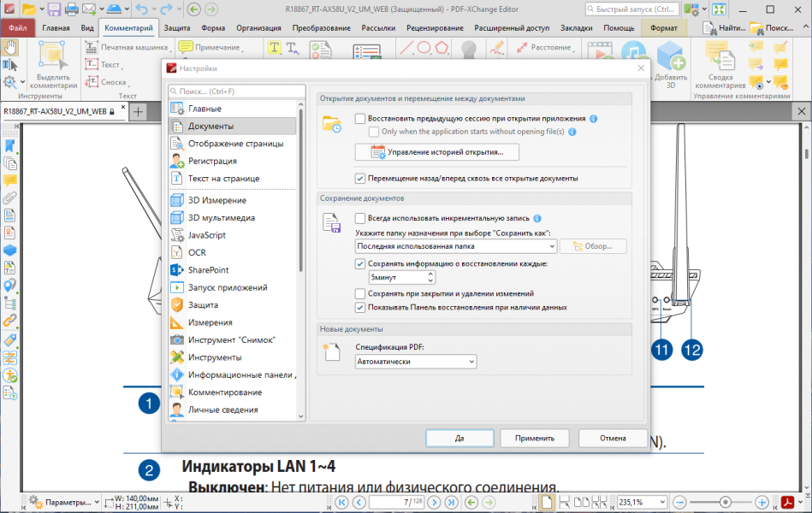Uncheck 'Показывать Панель восстановления' checkbox

tap(360, 308)
